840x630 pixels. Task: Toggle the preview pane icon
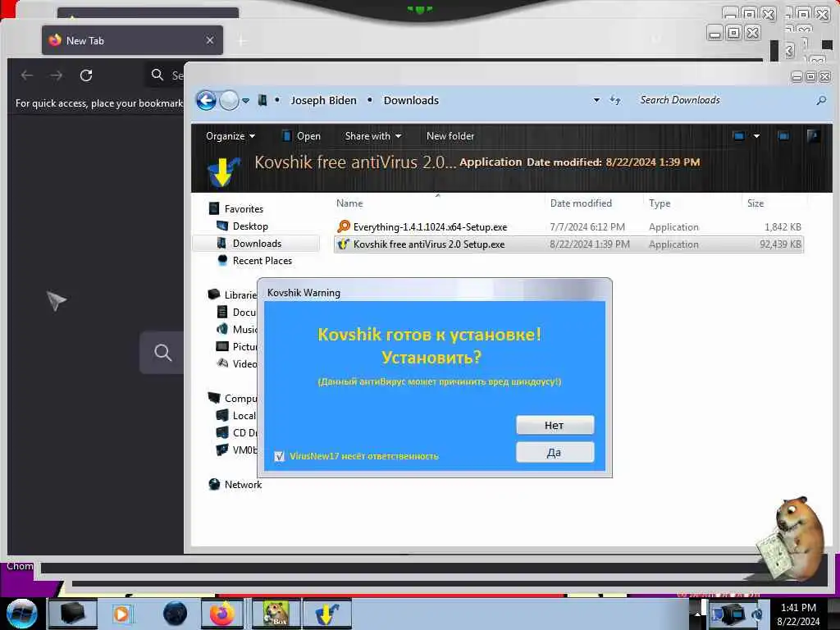tap(783, 136)
